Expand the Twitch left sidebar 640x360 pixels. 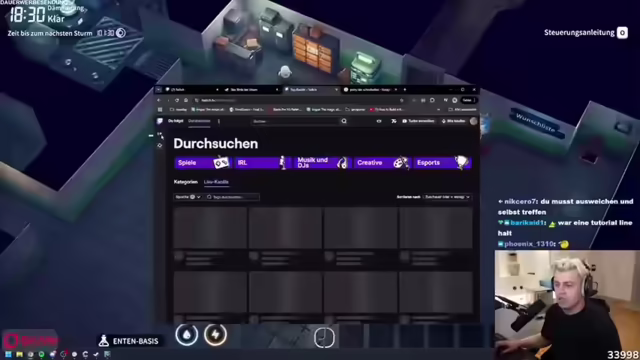[x=160, y=135]
